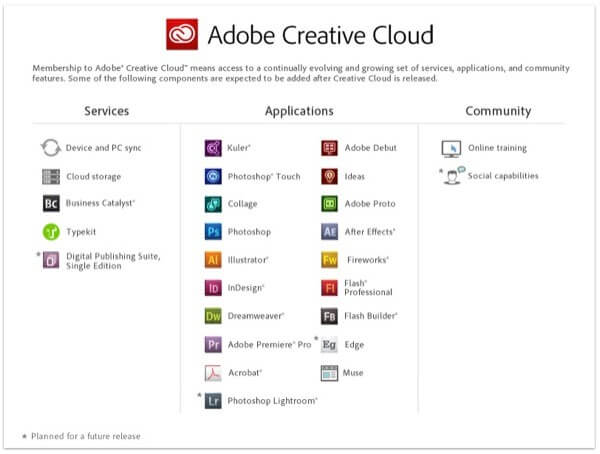This screenshot has width=600, height=454.
Task: Select the 'Online training' label
Action: 497,148
